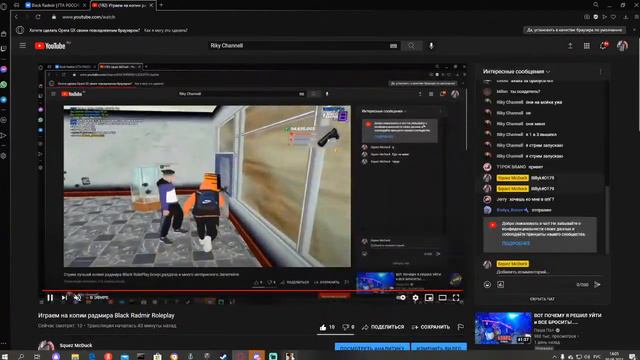Open the ВОТ ПОЧЕМУ Я РЕШИЛ УЙТИ video title

[568, 319]
